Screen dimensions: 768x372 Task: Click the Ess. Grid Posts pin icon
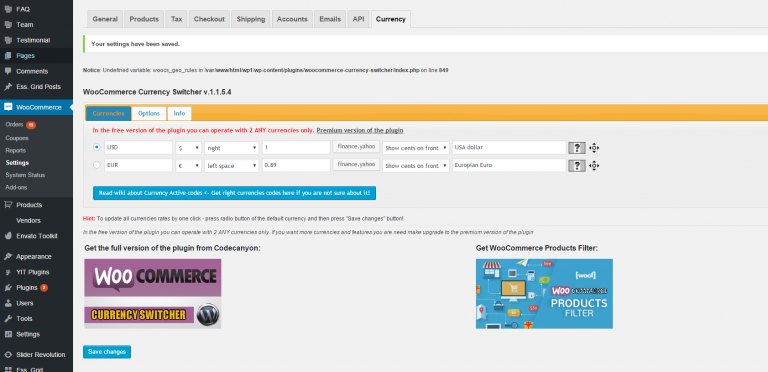click(8, 87)
